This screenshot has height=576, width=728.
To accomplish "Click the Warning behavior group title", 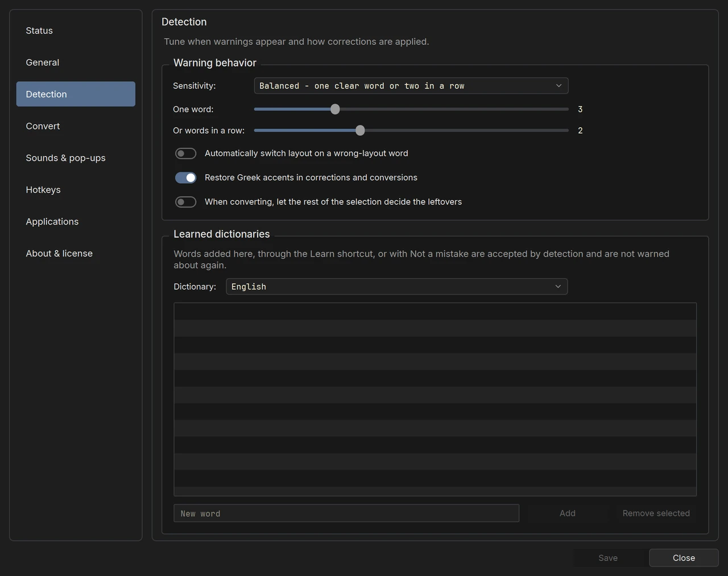I will tap(215, 63).
